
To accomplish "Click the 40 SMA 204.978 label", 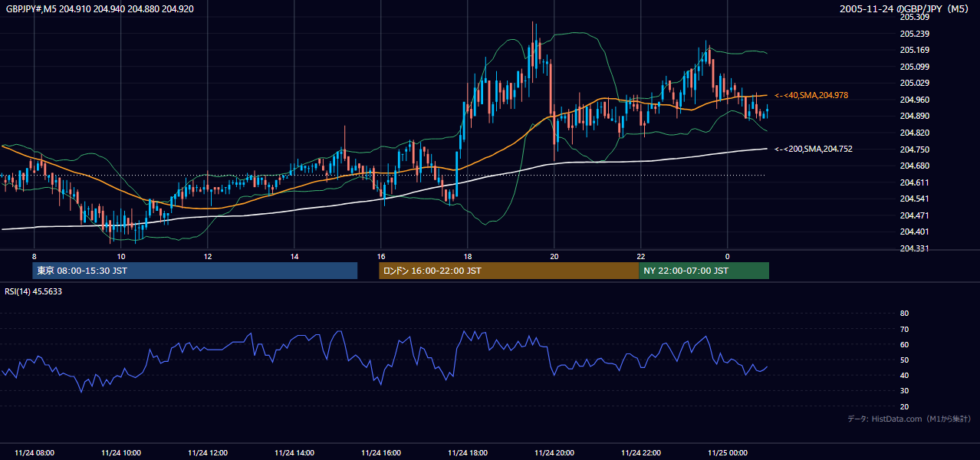I will click(811, 95).
